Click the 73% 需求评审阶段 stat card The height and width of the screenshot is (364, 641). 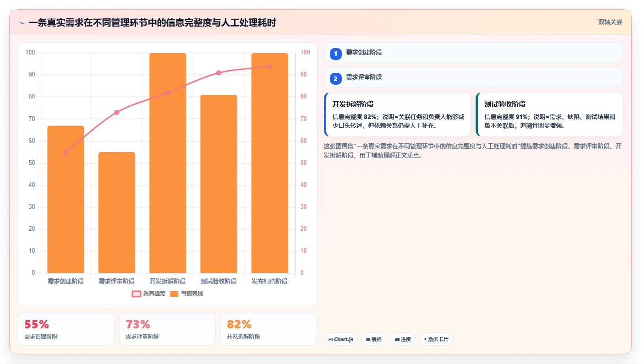coord(167,329)
